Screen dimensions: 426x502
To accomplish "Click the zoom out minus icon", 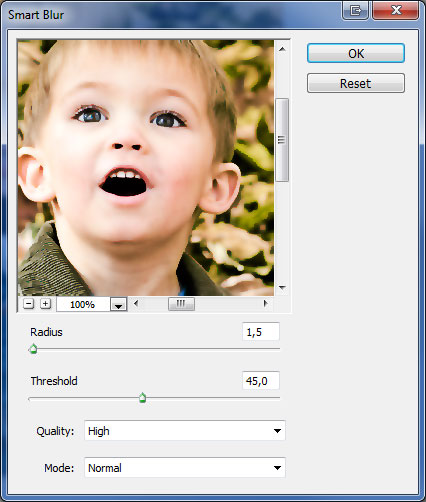I will pyautogui.click(x=29, y=304).
